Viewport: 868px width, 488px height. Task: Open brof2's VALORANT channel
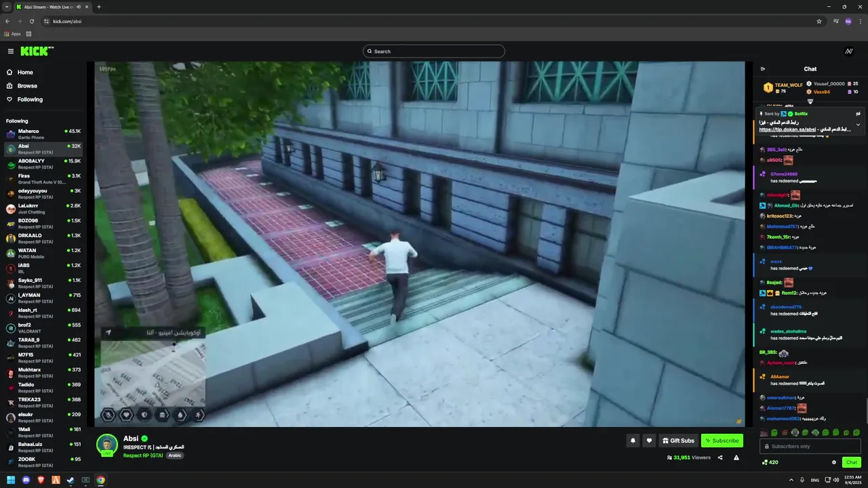click(x=43, y=328)
